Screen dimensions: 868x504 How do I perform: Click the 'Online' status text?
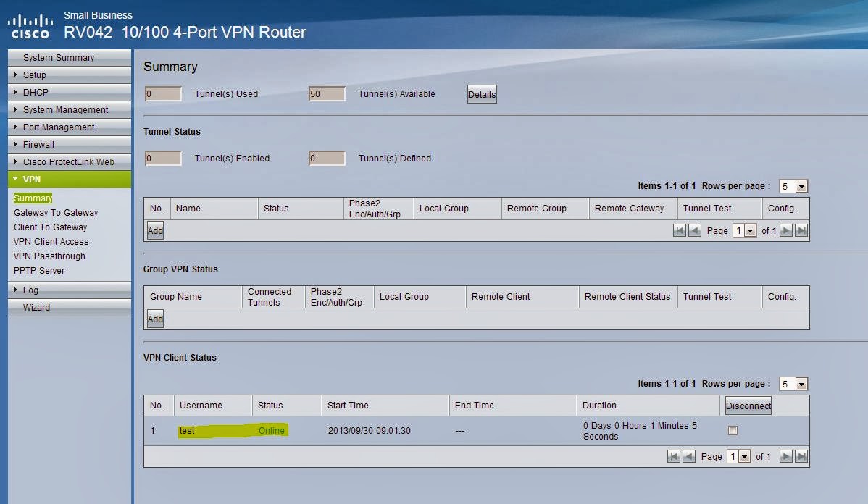(271, 430)
